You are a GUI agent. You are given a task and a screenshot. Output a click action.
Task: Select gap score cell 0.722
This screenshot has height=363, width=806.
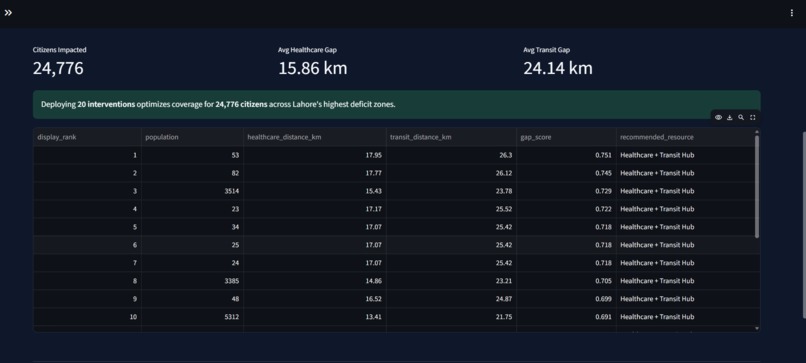point(566,209)
